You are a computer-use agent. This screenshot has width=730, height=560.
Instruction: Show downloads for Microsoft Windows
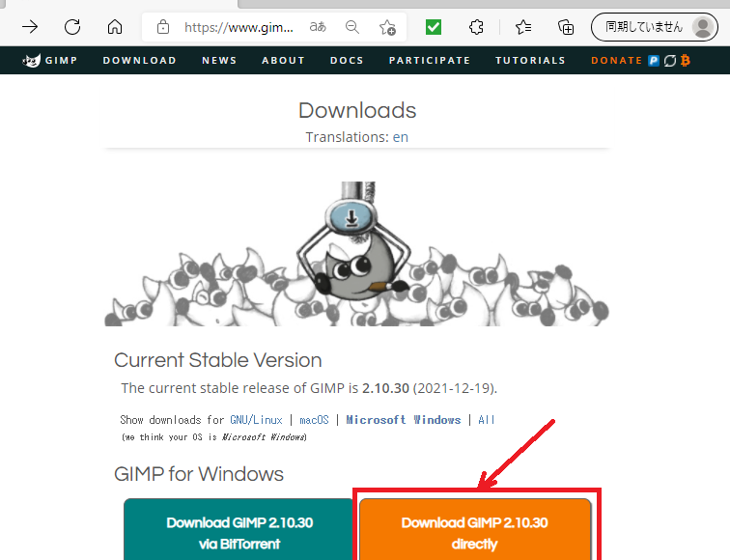click(x=404, y=420)
